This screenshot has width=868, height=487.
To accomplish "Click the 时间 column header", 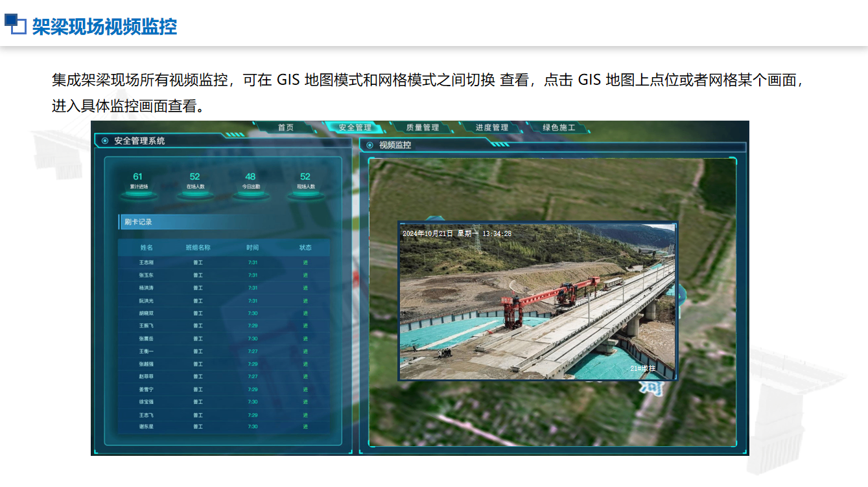I will pos(253,248).
